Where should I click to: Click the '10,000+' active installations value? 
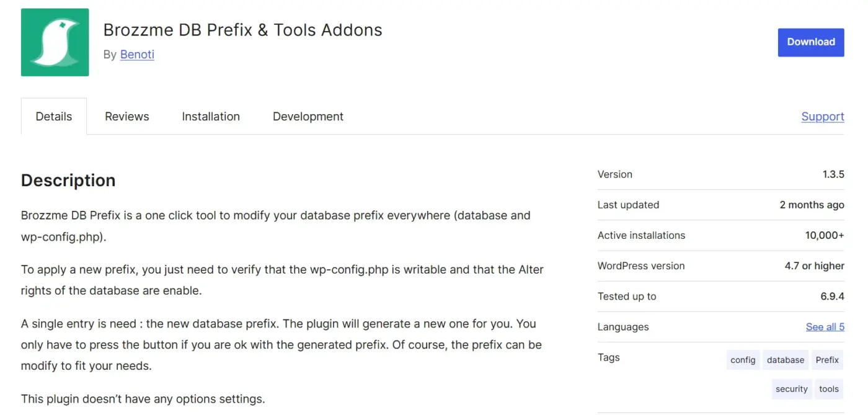tap(825, 235)
